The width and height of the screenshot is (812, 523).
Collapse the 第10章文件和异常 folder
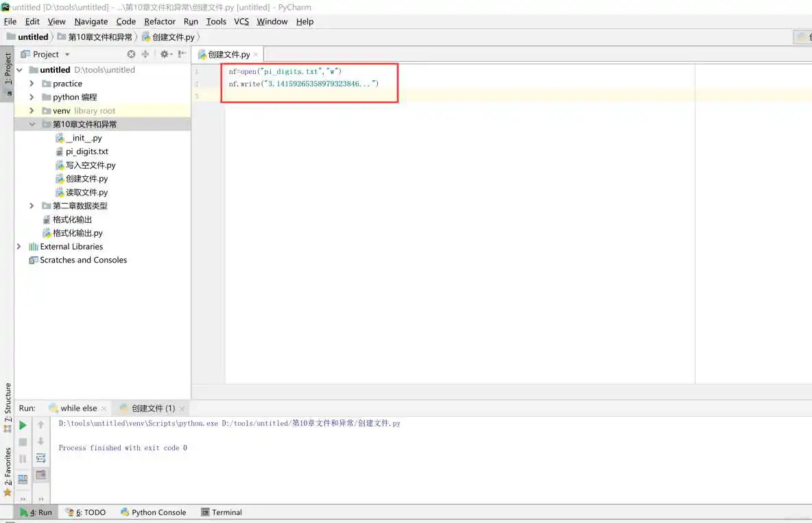32,124
